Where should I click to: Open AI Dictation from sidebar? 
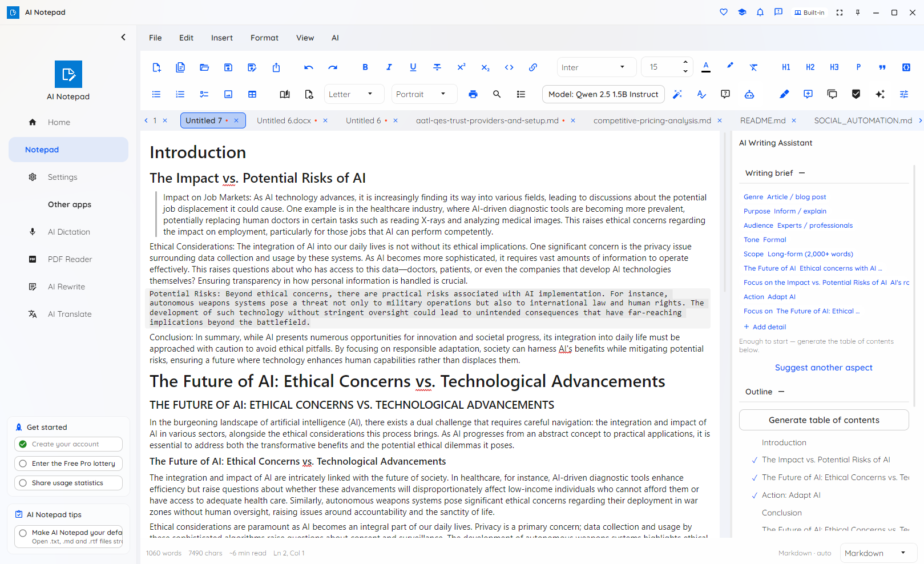pos(68,232)
